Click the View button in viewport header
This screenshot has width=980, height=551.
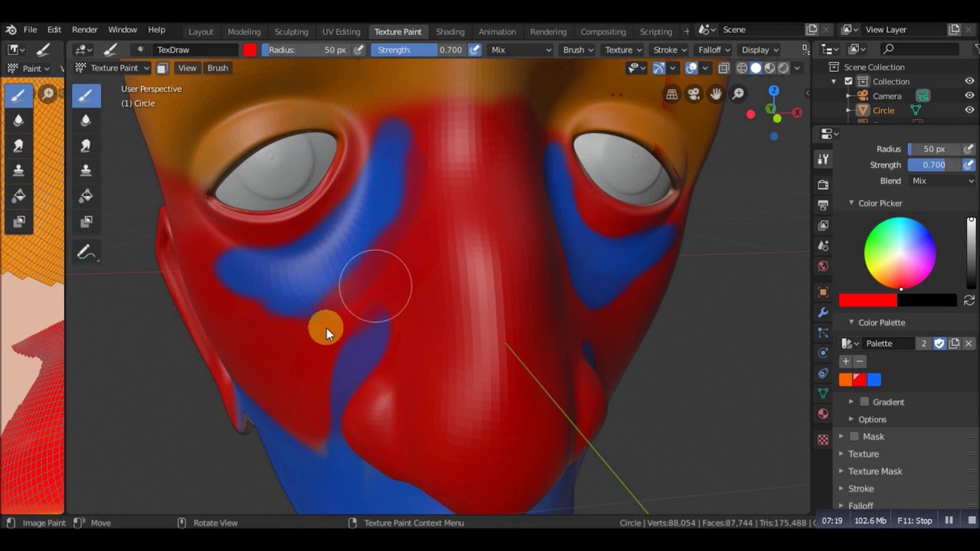coord(187,68)
